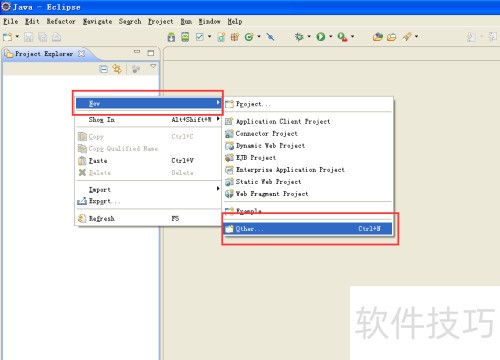Open the Edit menu

32,21
